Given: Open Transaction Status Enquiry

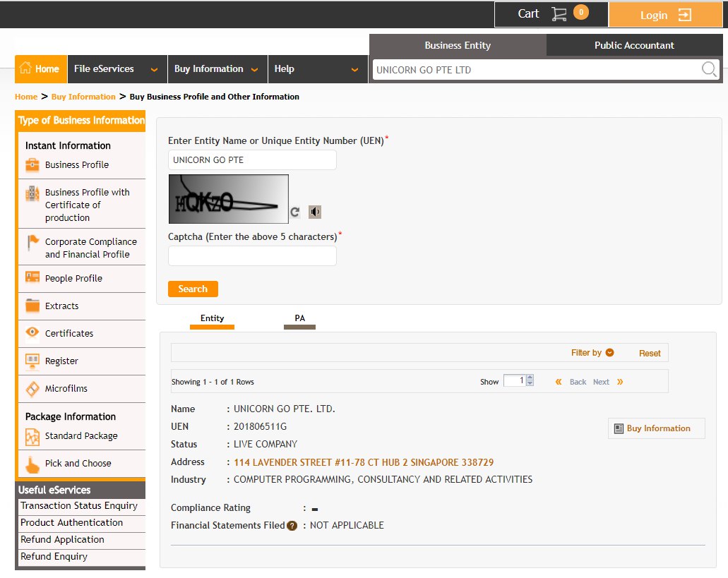Looking at the screenshot, I should pyautogui.click(x=79, y=505).
